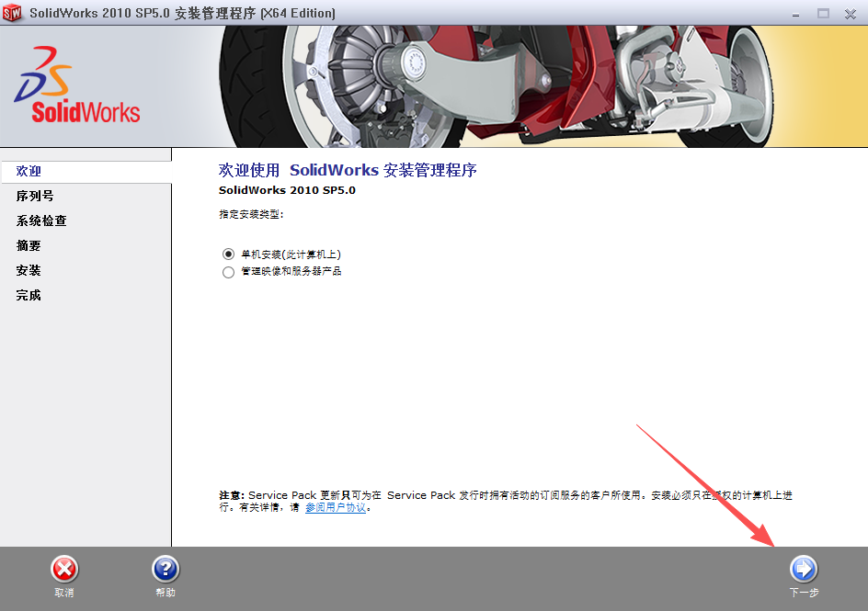Click the 系统检查 sidebar entry
The height and width of the screenshot is (611, 868).
[x=41, y=221]
